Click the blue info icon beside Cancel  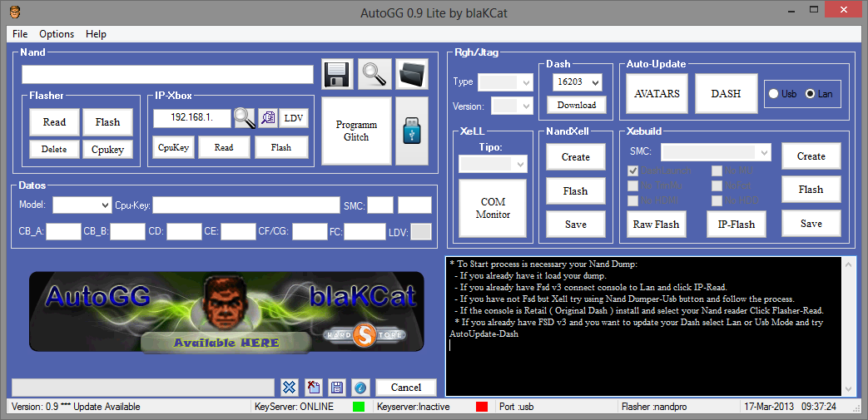(x=360, y=387)
